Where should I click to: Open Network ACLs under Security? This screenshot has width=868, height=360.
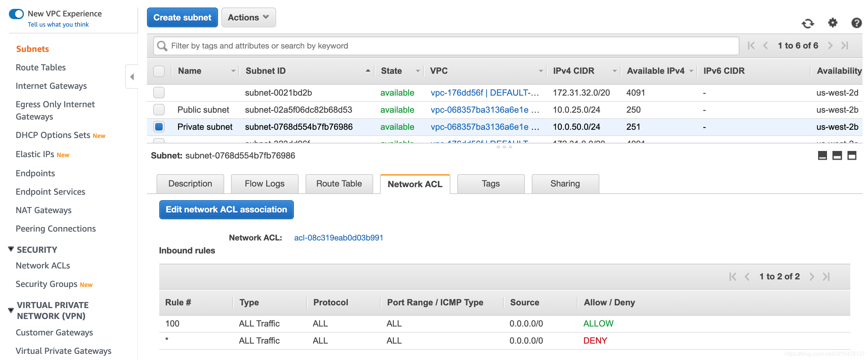coord(43,265)
